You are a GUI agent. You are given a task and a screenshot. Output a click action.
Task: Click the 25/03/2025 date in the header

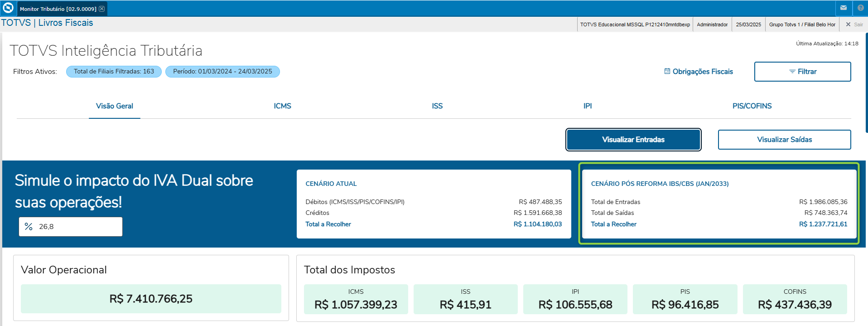coord(748,24)
